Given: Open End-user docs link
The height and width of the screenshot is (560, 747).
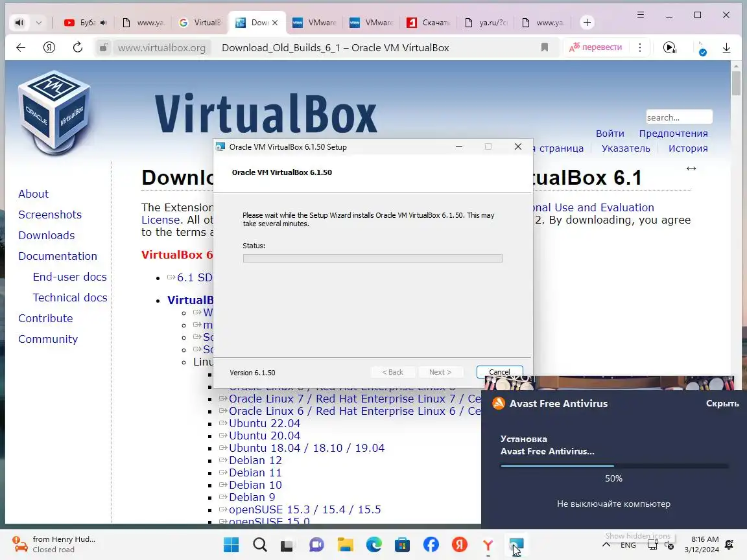Looking at the screenshot, I should [69, 277].
